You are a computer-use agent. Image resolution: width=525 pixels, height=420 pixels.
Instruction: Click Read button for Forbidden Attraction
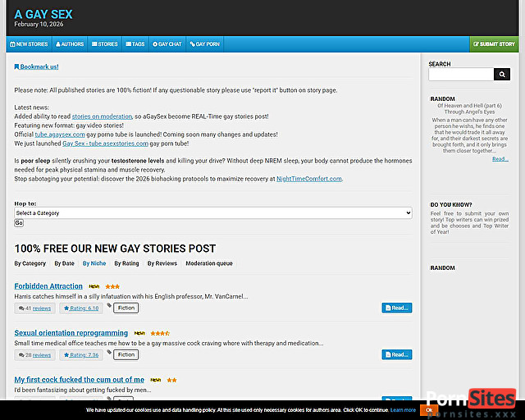(397, 308)
